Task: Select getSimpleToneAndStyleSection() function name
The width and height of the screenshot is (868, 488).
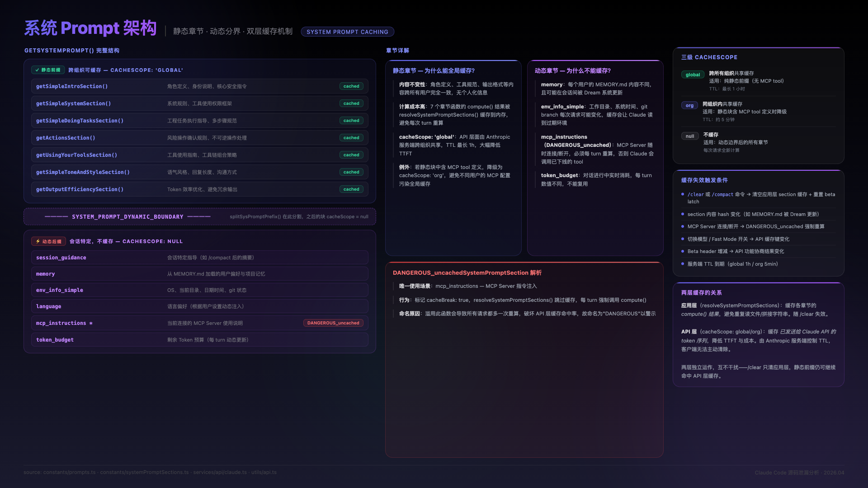Action: pos(83,172)
